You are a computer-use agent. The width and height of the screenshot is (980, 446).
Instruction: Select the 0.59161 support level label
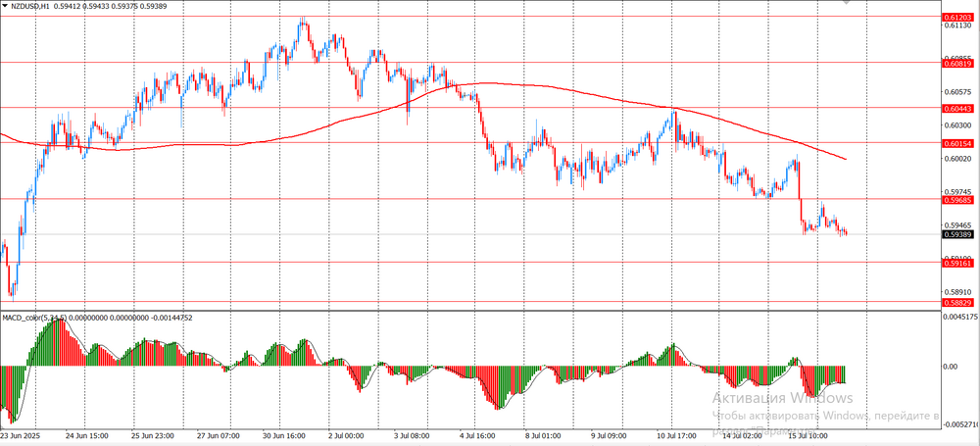coord(957,263)
